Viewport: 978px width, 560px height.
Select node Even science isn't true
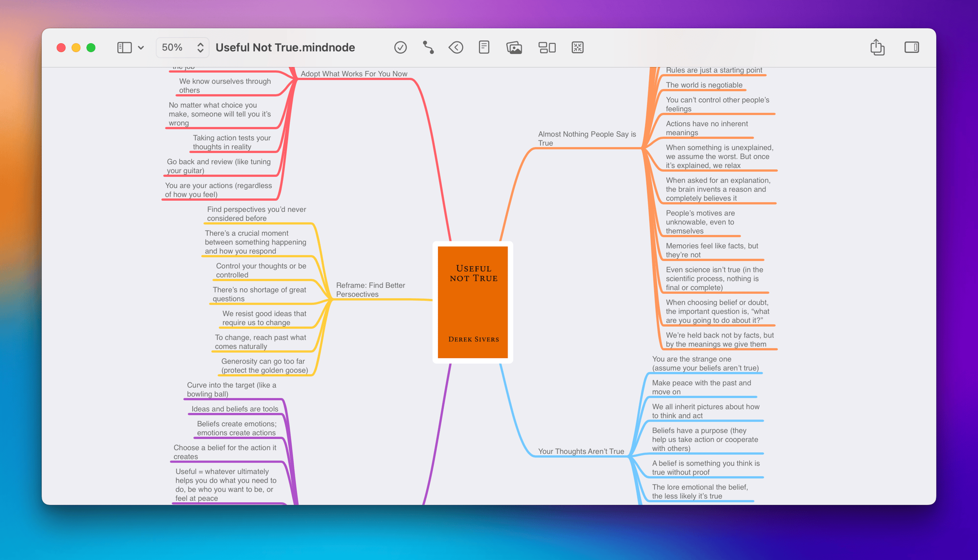pos(714,279)
